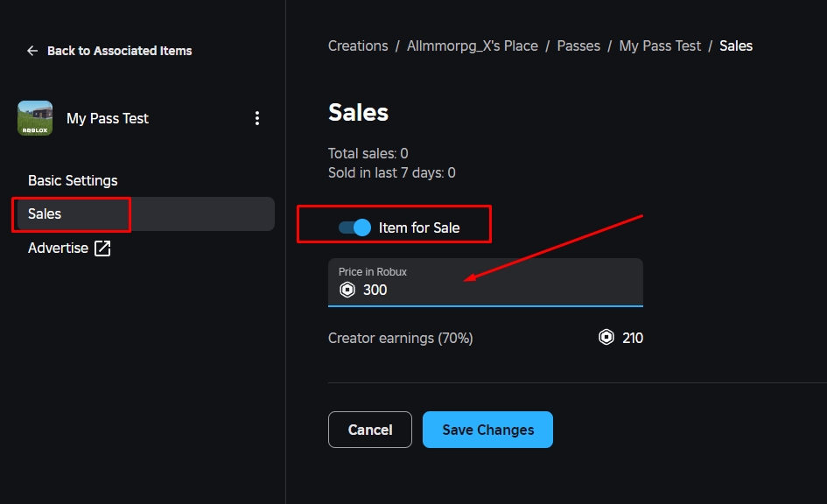
Task: Open the Advertise link in sidebar
Action: pyautogui.click(x=58, y=248)
